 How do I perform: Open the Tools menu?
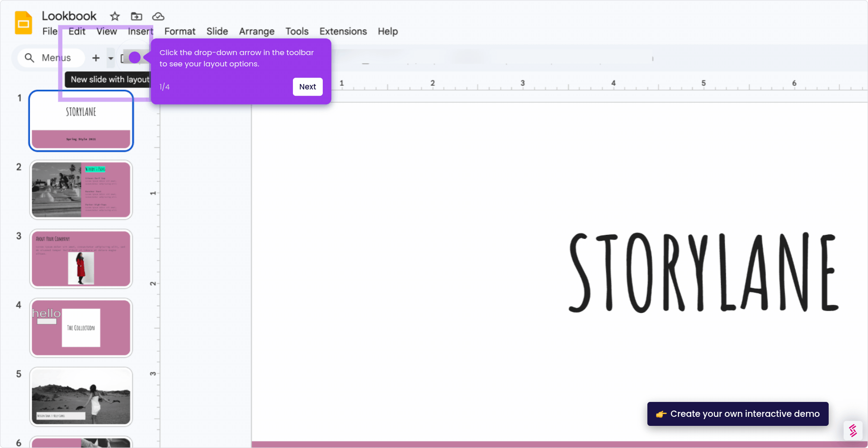point(297,32)
